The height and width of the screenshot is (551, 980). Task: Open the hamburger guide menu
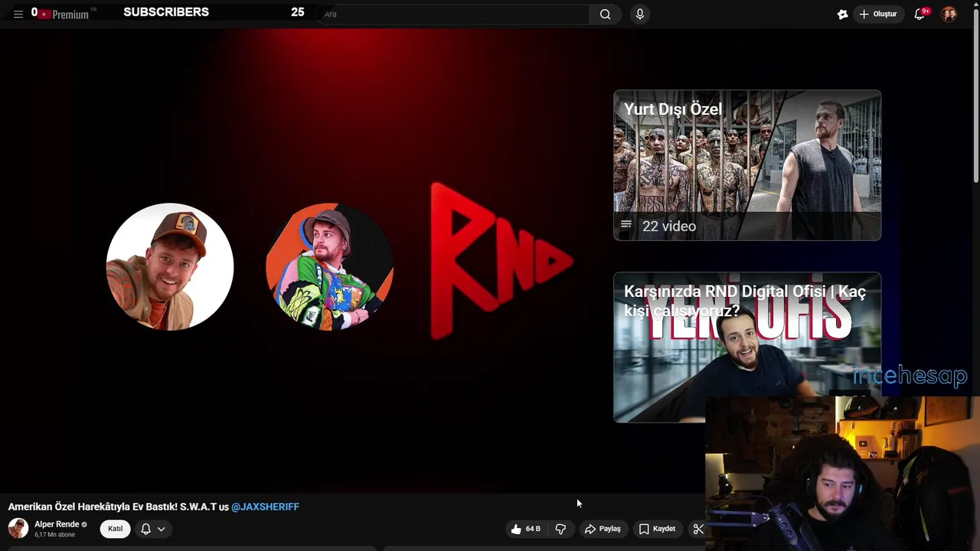[18, 14]
